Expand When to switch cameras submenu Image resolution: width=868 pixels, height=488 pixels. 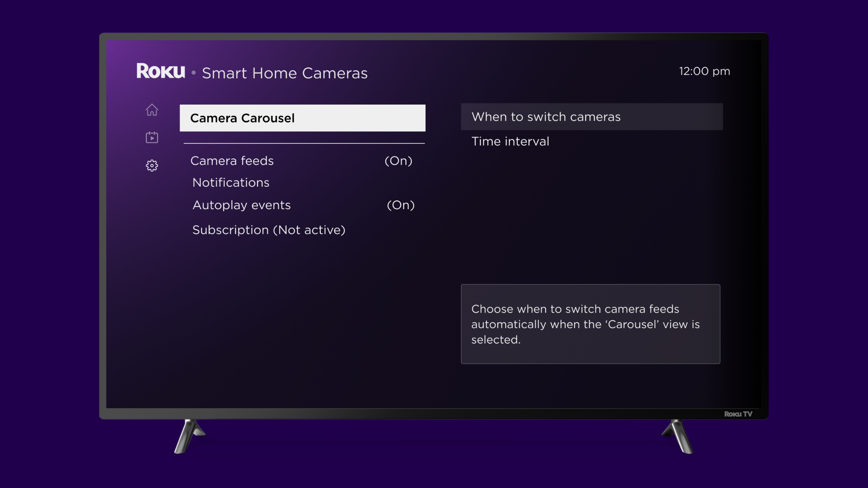click(x=592, y=116)
